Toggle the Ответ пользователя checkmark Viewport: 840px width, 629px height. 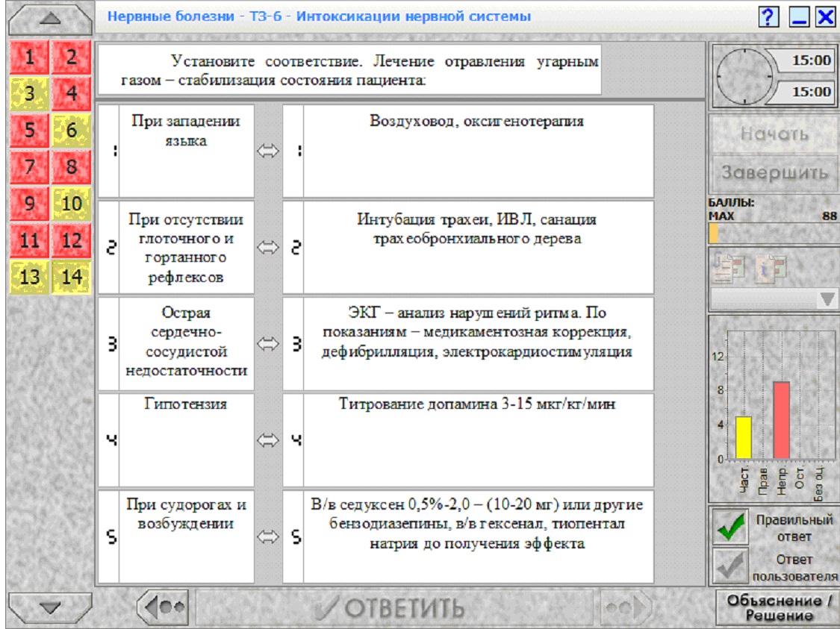730,566
